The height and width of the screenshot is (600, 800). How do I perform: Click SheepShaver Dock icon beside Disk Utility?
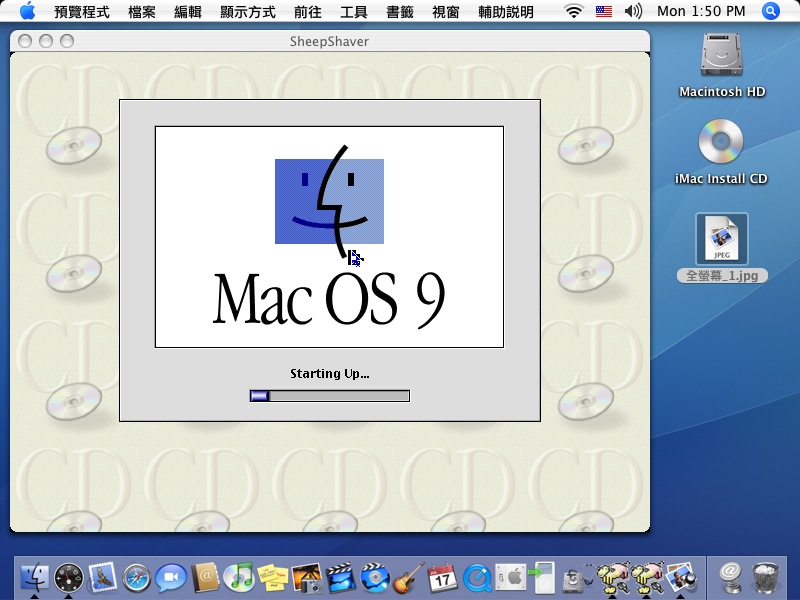tap(613, 577)
